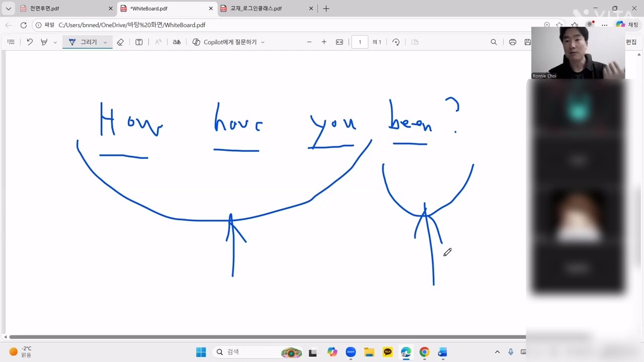644x362 pixels.
Task: Click the -2°C weather widget
Action: (21, 352)
